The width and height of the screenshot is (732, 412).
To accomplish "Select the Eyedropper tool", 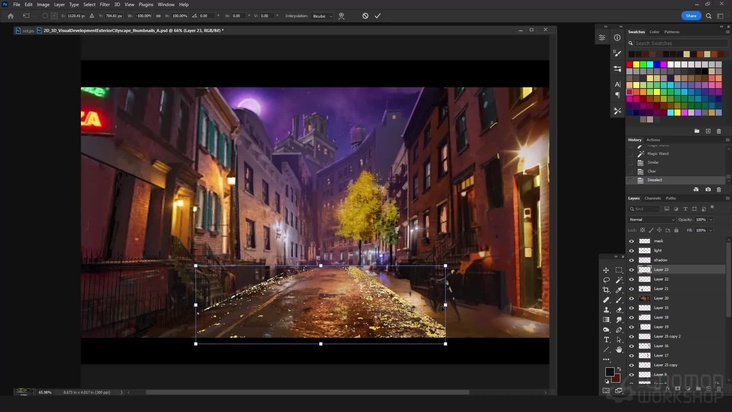I will pos(619,290).
